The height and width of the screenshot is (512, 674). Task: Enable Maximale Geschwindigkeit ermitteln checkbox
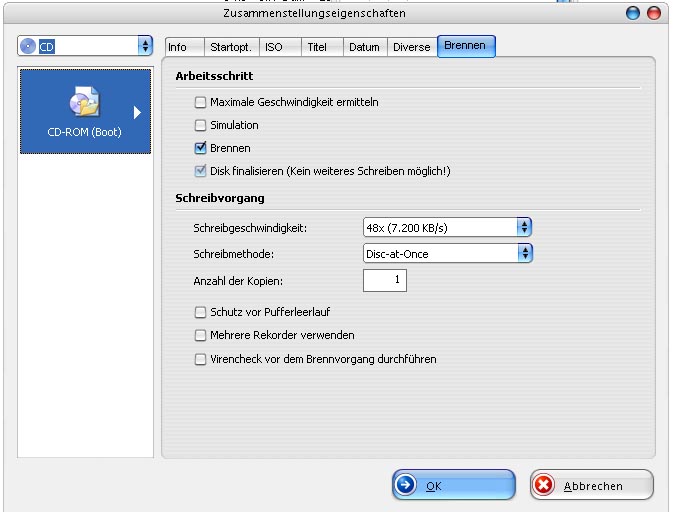point(200,102)
